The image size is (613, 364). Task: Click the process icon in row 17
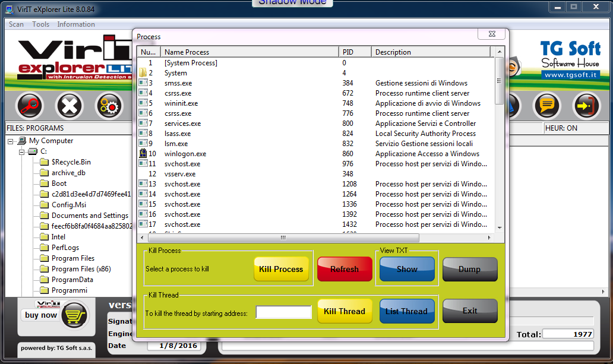(x=143, y=224)
